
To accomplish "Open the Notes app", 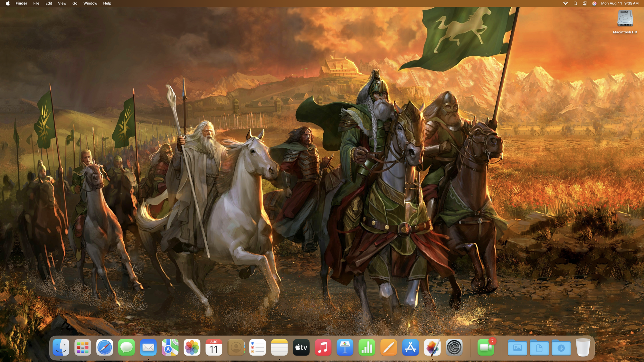I will [279, 347].
